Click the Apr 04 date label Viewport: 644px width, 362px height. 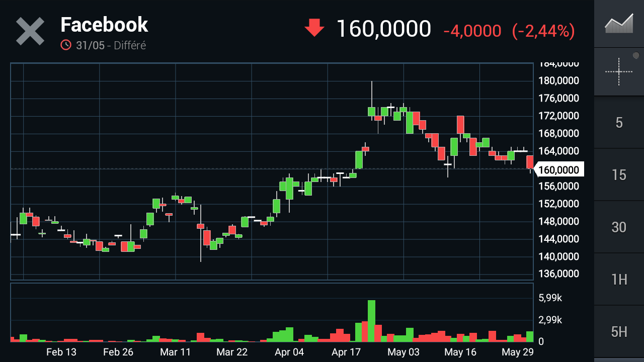coord(289,352)
